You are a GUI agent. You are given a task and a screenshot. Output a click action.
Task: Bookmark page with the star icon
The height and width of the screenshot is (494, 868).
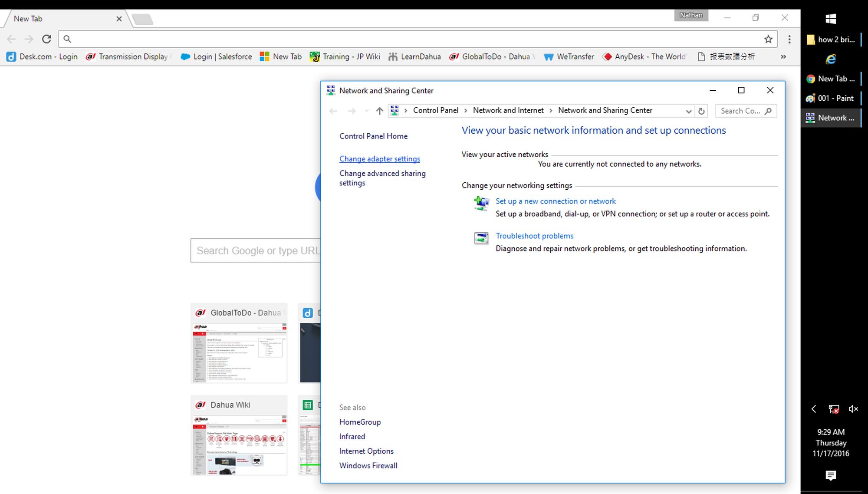tap(768, 39)
